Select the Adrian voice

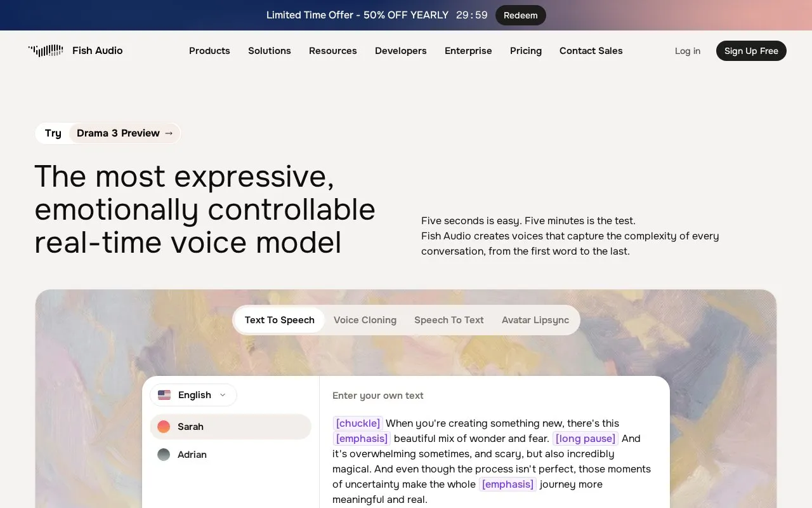click(231, 455)
